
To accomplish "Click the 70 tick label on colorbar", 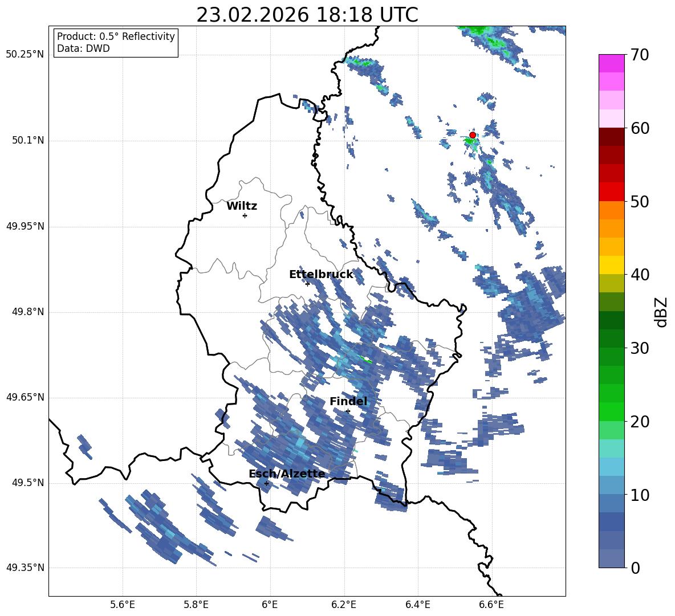I will [639, 55].
